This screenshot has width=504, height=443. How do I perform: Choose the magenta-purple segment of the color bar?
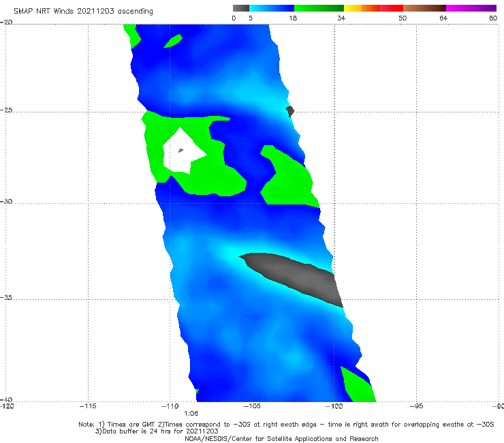click(x=471, y=8)
